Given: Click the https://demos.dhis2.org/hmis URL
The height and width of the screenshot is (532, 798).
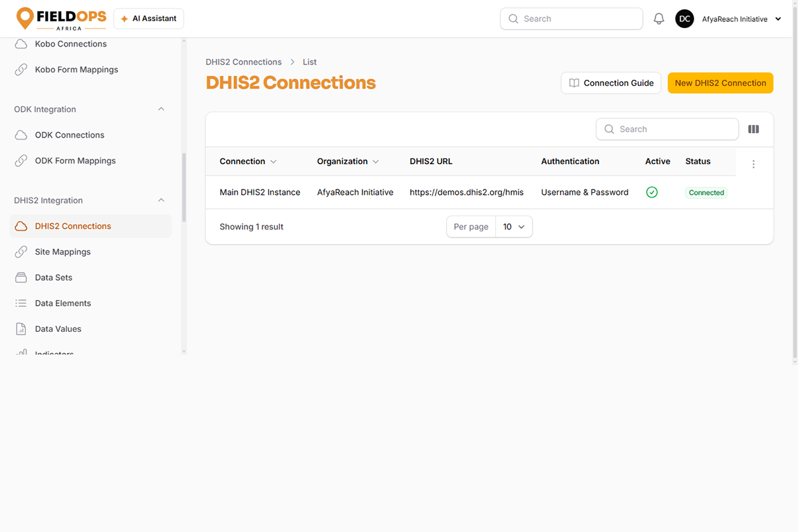Looking at the screenshot, I should tap(467, 192).
